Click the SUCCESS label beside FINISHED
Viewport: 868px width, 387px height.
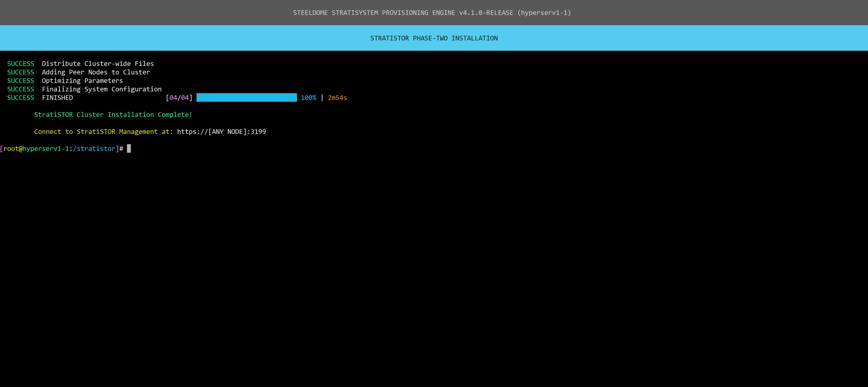coord(21,98)
